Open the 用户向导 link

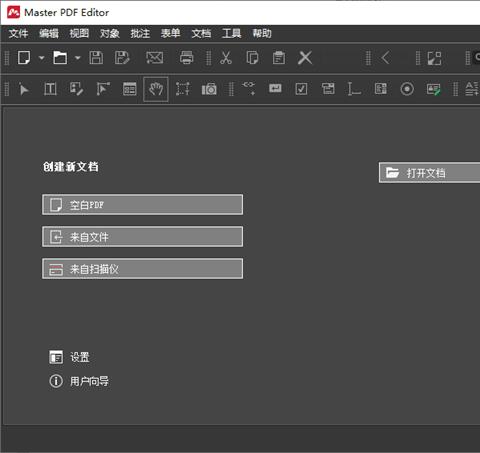79,381
